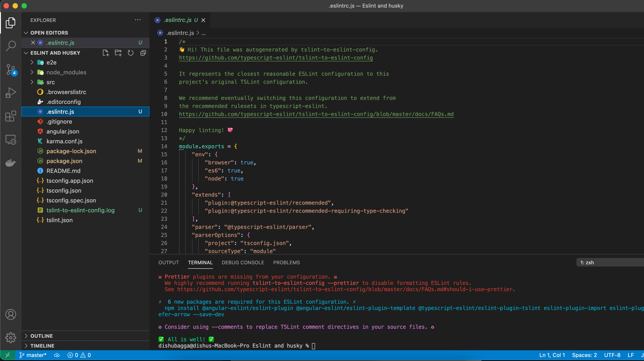This screenshot has height=361, width=644.
Task: Open the Search view in activity bar
Action: point(11,46)
